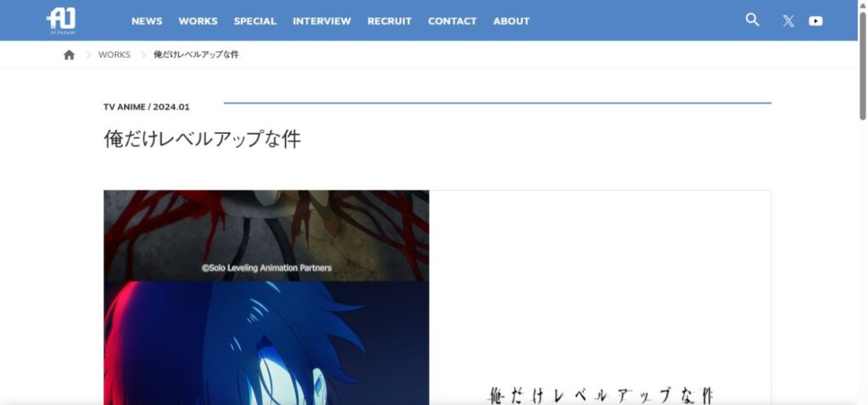Open the X social media icon

click(x=788, y=21)
